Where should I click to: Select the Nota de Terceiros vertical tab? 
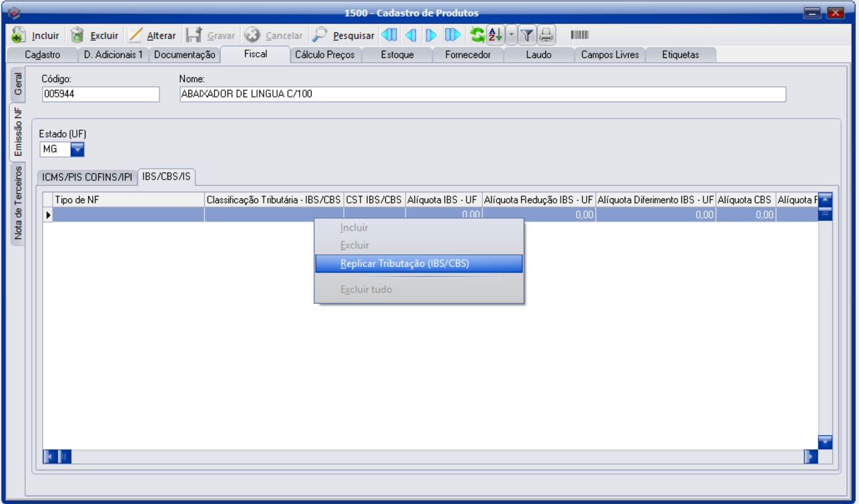(18, 203)
